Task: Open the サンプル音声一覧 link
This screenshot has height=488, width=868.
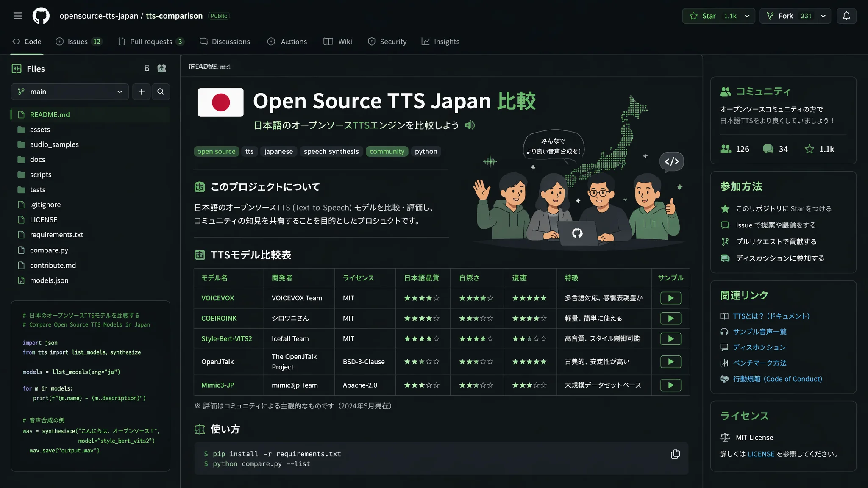Action: coord(759,332)
